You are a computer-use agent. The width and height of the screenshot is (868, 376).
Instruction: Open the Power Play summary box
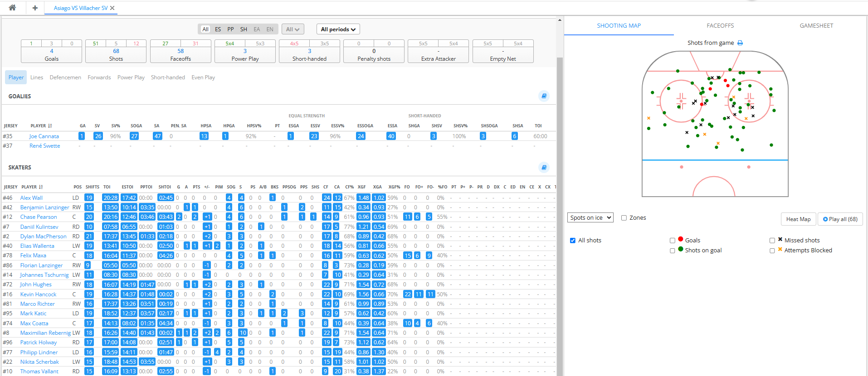pyautogui.click(x=245, y=51)
